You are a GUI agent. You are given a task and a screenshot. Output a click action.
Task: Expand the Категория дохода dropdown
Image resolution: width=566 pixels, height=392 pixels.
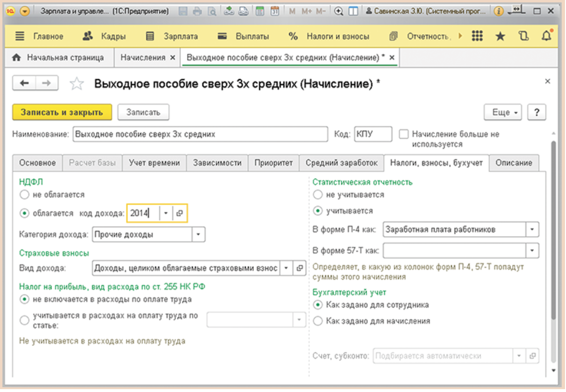199,234
